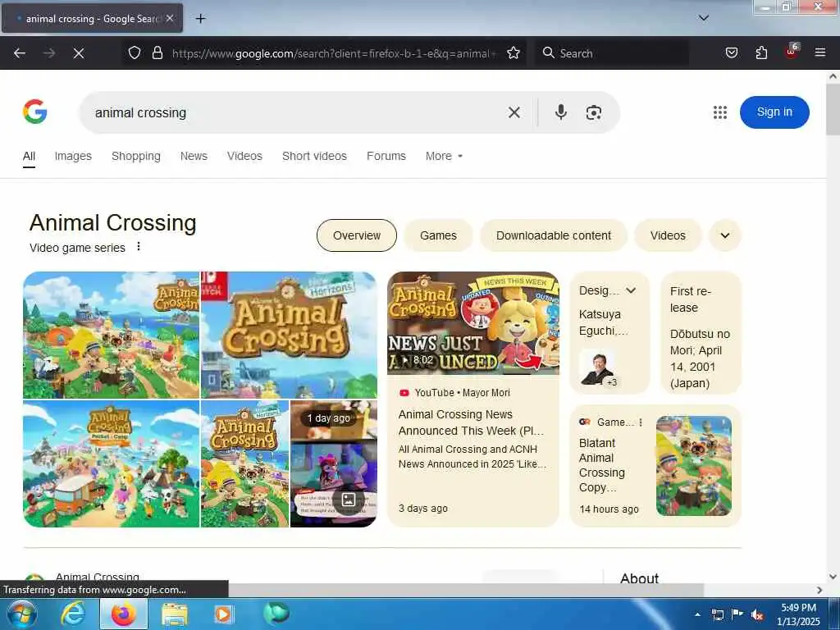Open a new tab with plus button

[200, 19]
